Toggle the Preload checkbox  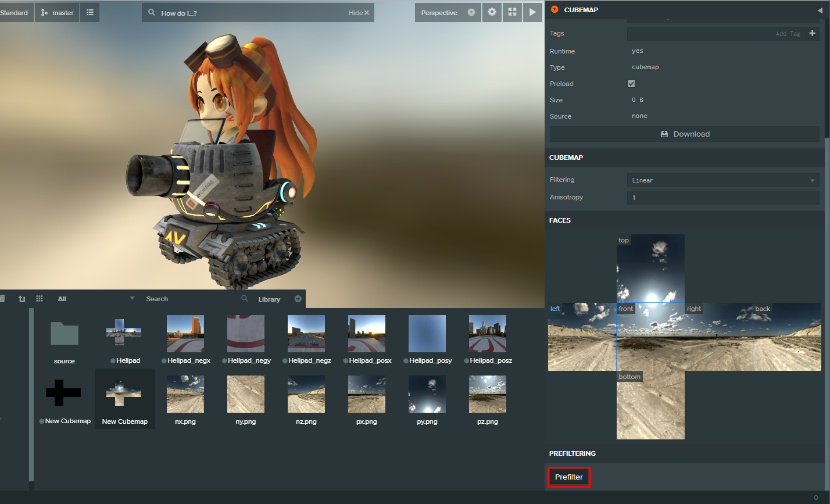click(x=631, y=84)
